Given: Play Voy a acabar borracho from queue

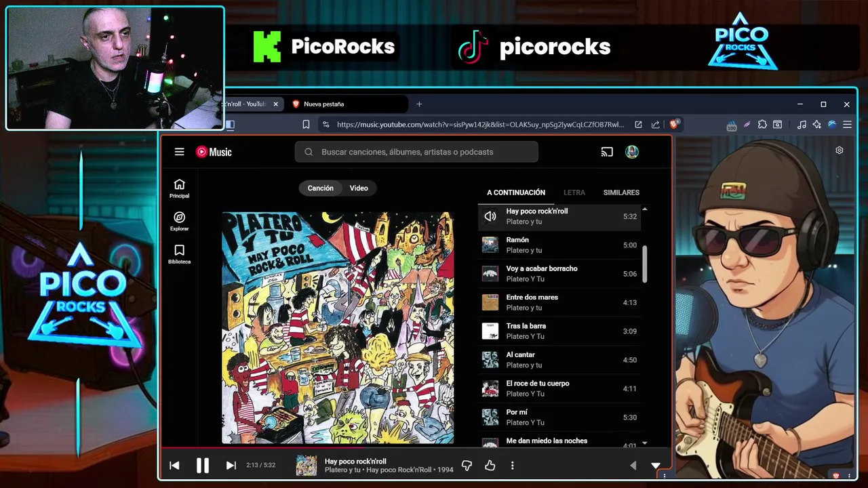Looking at the screenshot, I should (x=559, y=274).
